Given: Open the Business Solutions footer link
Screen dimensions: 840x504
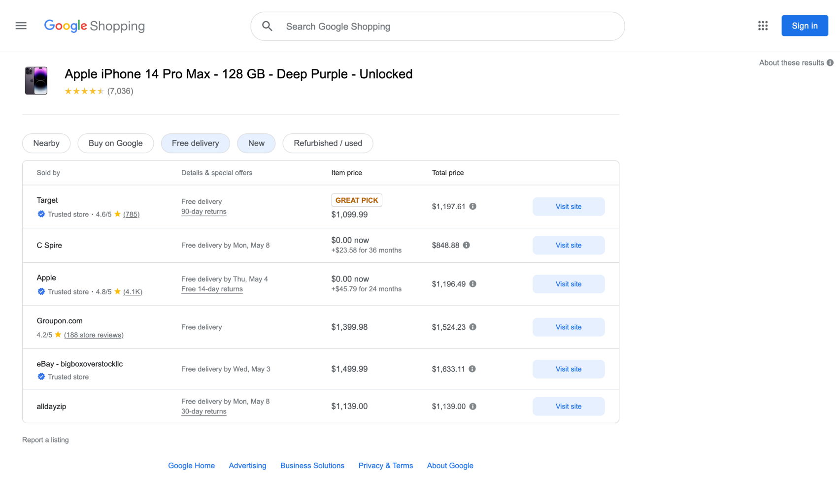Looking at the screenshot, I should click(312, 466).
